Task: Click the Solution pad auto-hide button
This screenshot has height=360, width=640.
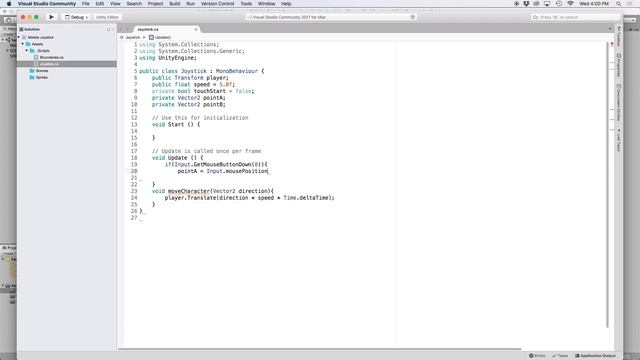Action: (109, 29)
